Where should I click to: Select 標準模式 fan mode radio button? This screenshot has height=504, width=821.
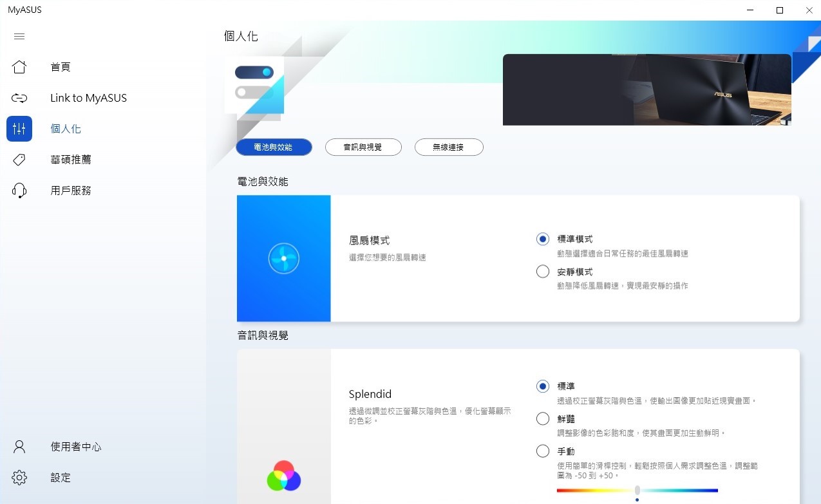[x=543, y=239]
